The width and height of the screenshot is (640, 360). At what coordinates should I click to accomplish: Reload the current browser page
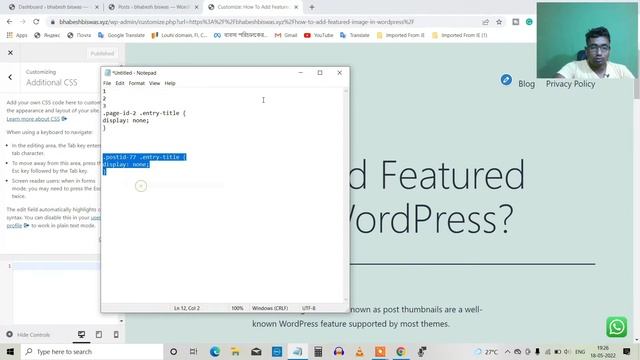click(x=36, y=22)
